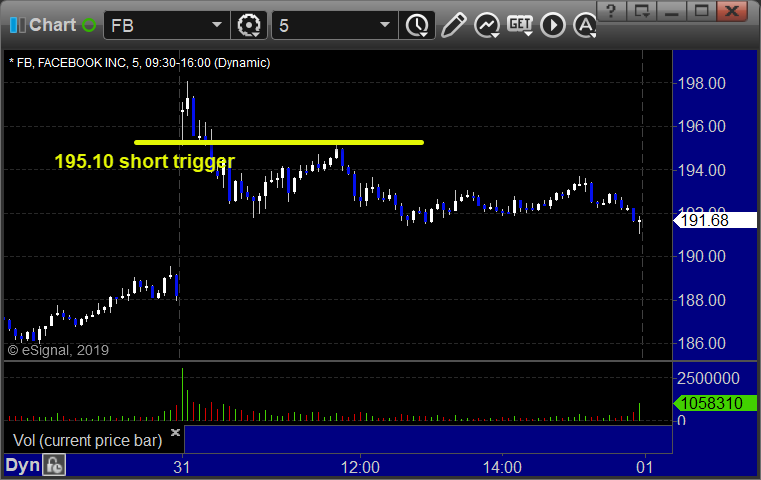Screen dimensions: 761x480
Task: Minimize the chart window
Action: pos(671,10)
